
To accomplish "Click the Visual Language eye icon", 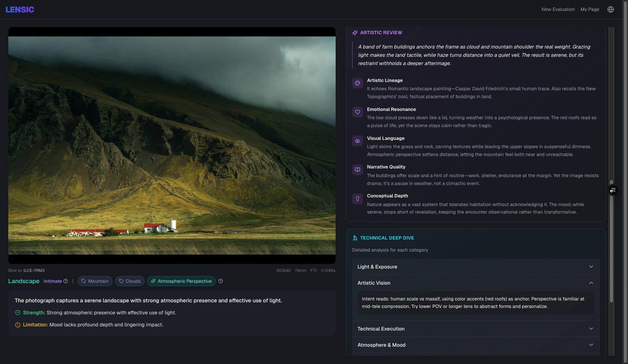I will coord(357,141).
